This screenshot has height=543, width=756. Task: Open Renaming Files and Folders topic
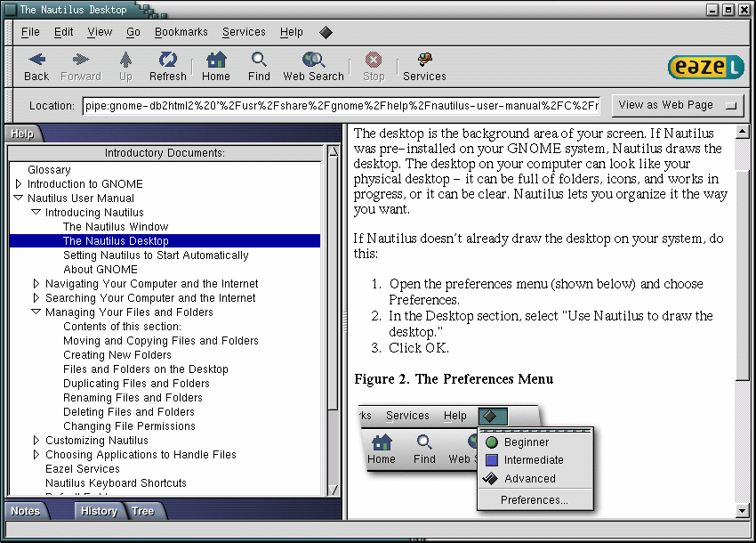click(133, 398)
